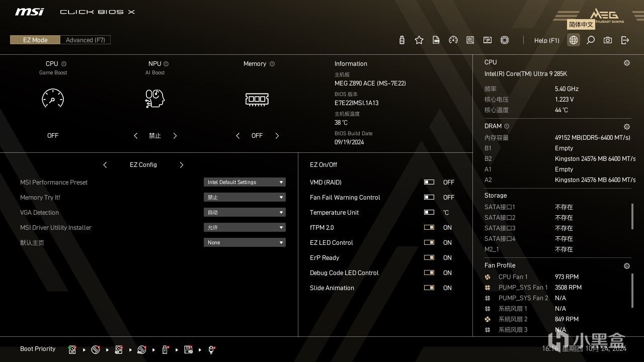The height and width of the screenshot is (362, 644).
Task: Click the CPU chip icon in toolbar
Action: pyautogui.click(x=505, y=40)
